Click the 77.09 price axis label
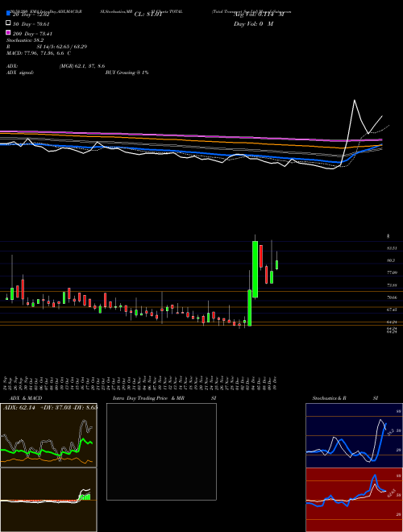403x532 pixels. pos(392,272)
